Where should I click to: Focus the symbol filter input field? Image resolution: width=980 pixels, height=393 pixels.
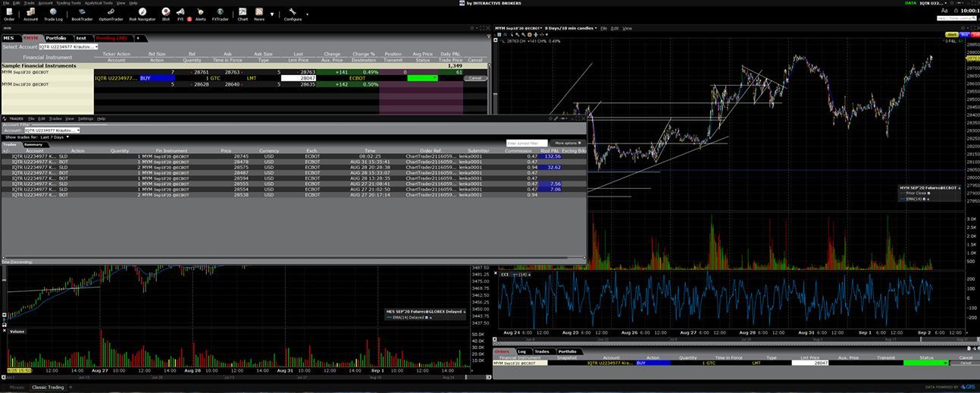[x=527, y=143]
